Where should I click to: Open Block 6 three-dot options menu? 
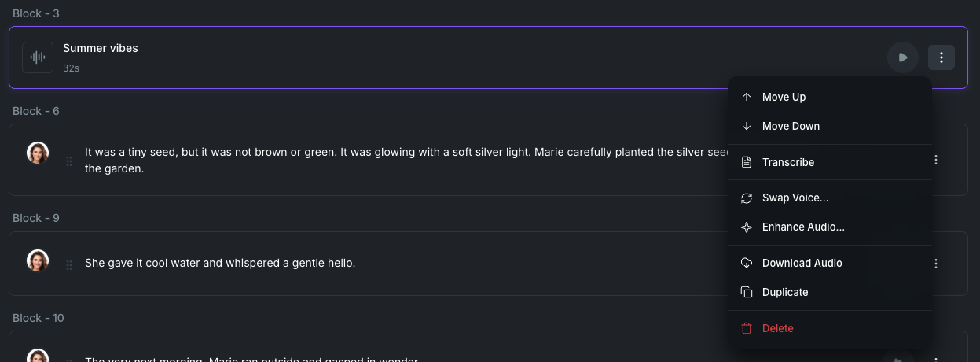tap(936, 160)
